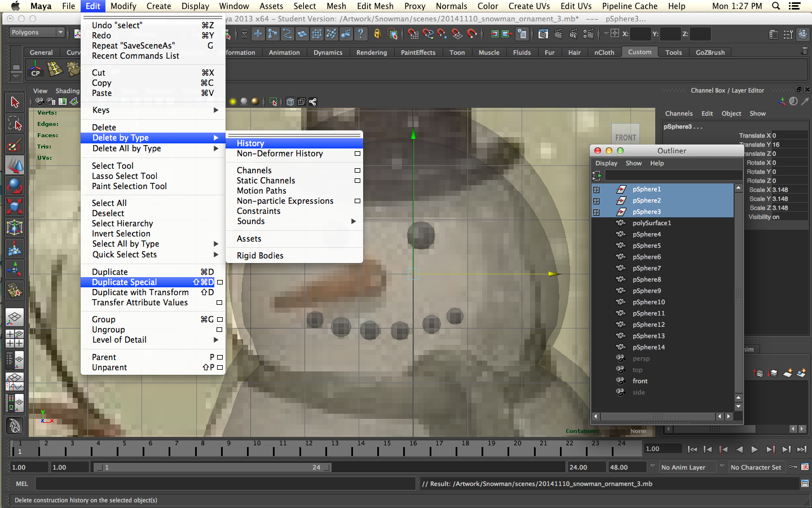Switch to single perspective view layout
This screenshot has height=508, width=812.
(15, 317)
